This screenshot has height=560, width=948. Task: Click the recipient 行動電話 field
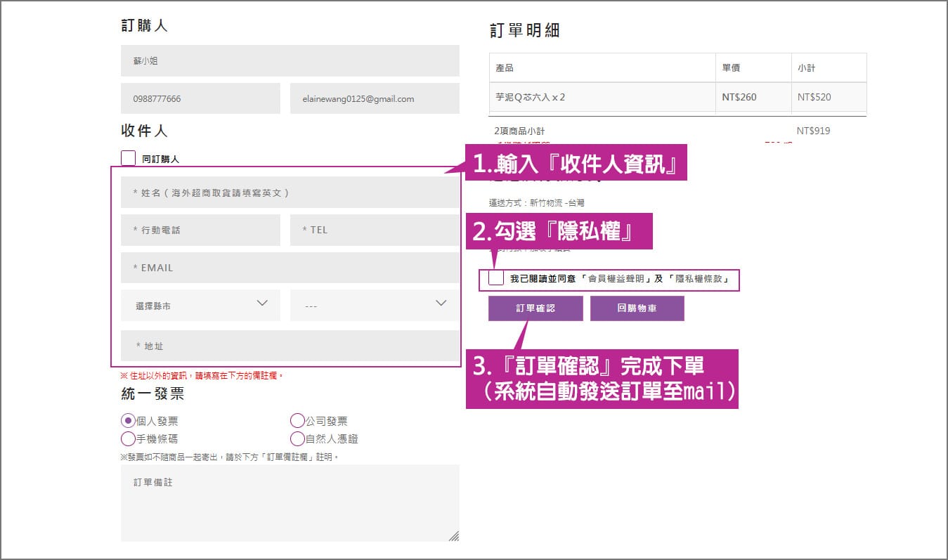[x=200, y=230]
